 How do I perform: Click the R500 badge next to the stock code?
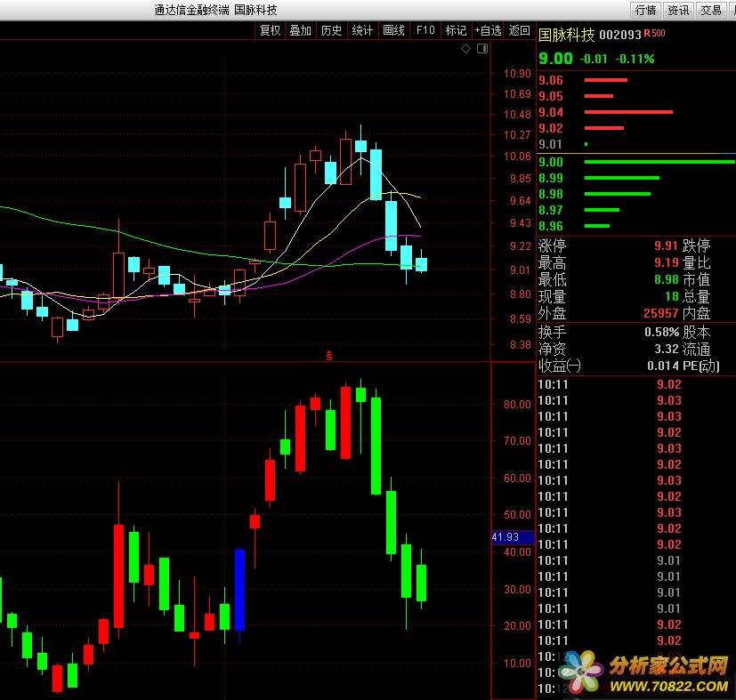click(x=654, y=33)
